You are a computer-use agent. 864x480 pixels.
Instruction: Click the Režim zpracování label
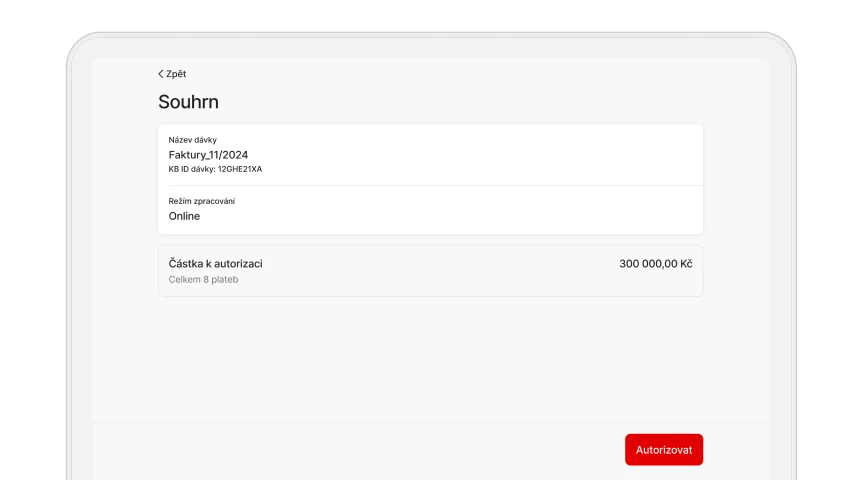click(201, 201)
